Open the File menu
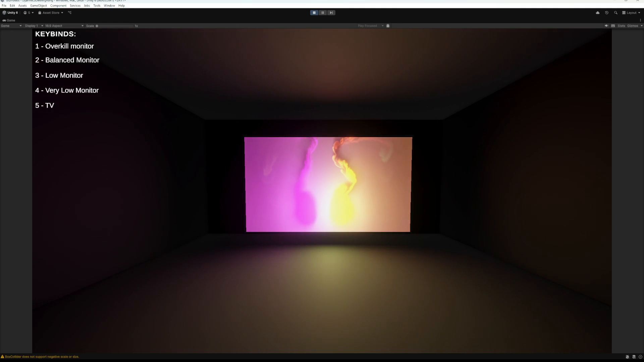 tap(4, 6)
